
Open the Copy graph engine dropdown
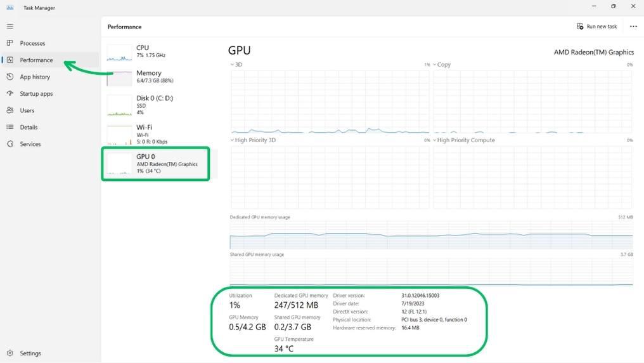[x=435, y=65]
